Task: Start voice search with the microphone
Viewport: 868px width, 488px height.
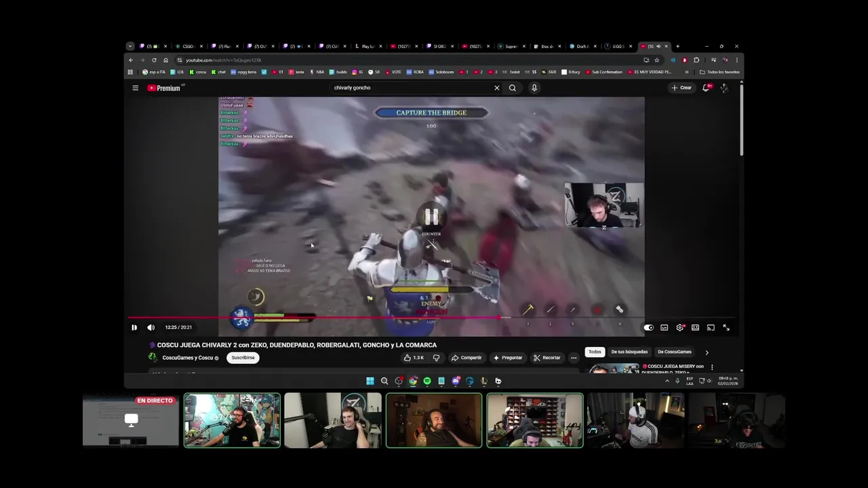Action: click(534, 87)
